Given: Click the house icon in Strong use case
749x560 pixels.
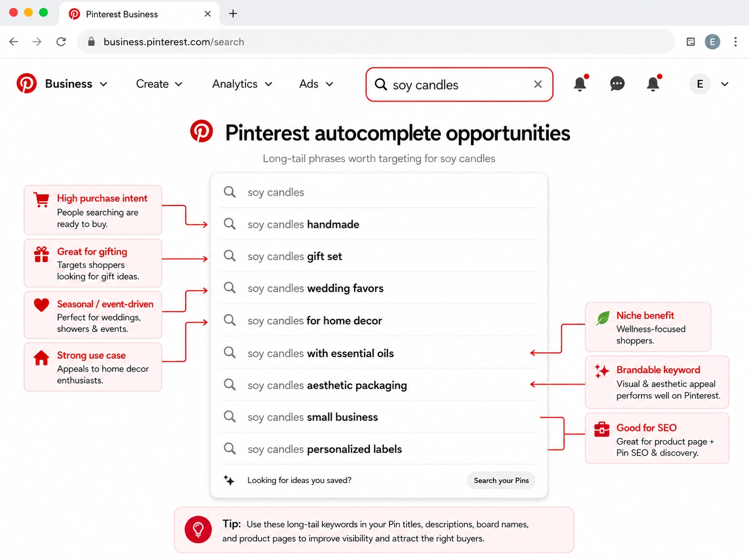Looking at the screenshot, I should point(41,358).
